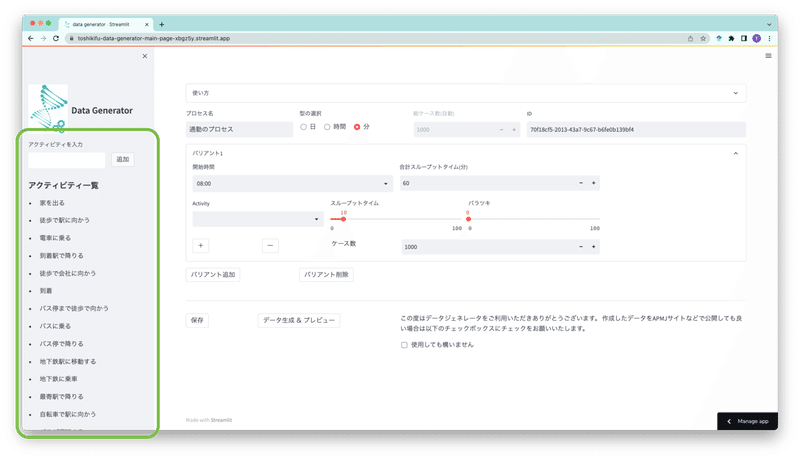The width and height of the screenshot is (800, 459).
Task: Click the プロセス名 input field
Action: pyautogui.click(x=239, y=130)
